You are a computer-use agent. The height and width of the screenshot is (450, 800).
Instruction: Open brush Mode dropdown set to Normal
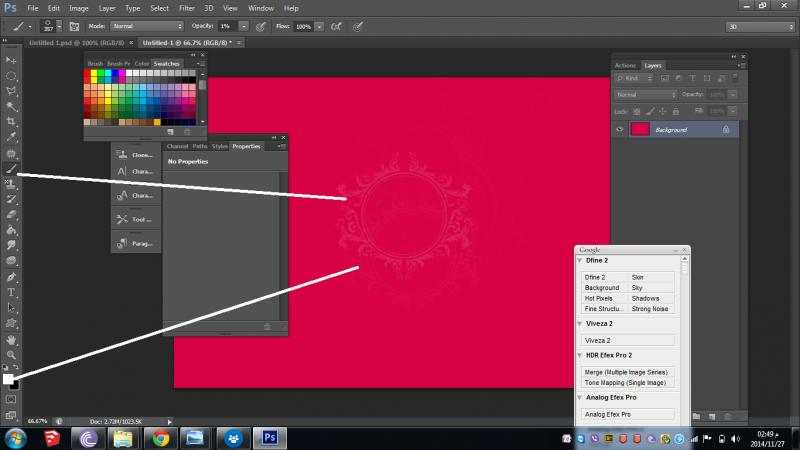(147, 26)
